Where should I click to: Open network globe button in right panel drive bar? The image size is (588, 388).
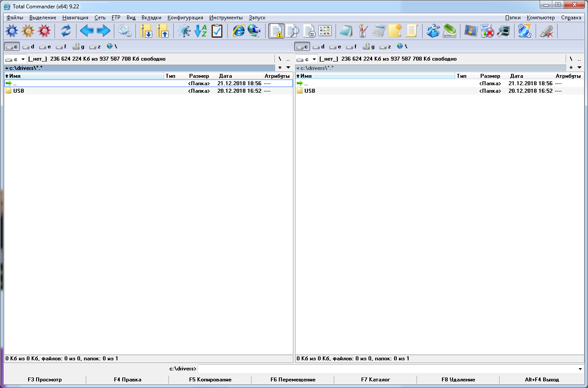pyautogui.click(x=402, y=46)
